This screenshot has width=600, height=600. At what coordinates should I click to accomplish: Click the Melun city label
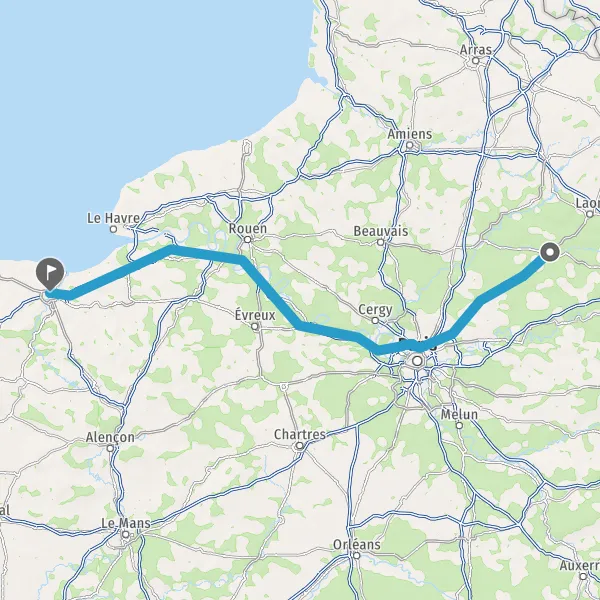click(459, 414)
